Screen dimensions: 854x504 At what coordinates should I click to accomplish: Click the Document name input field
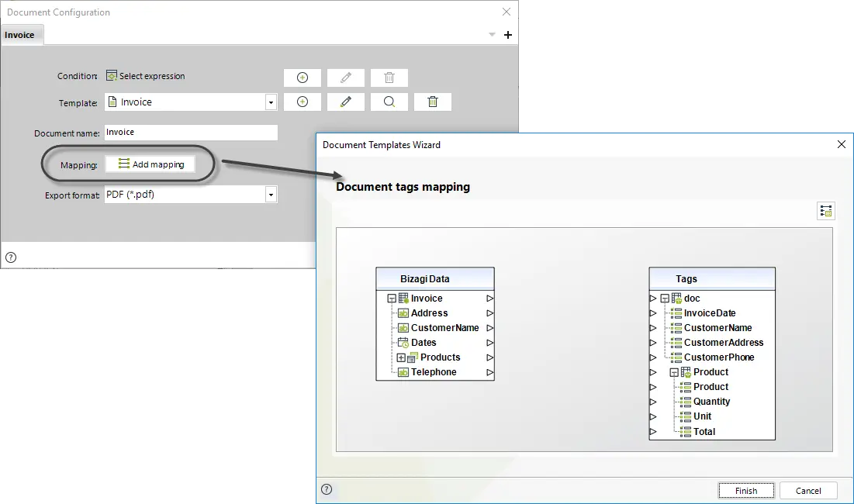191,133
